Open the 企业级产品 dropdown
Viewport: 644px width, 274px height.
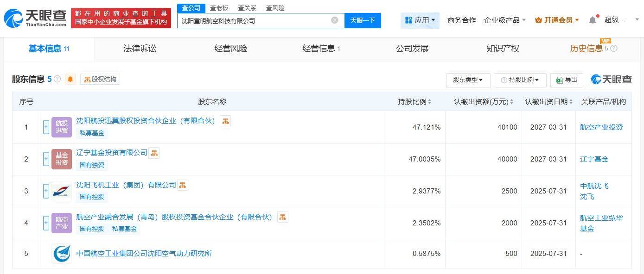click(x=505, y=20)
